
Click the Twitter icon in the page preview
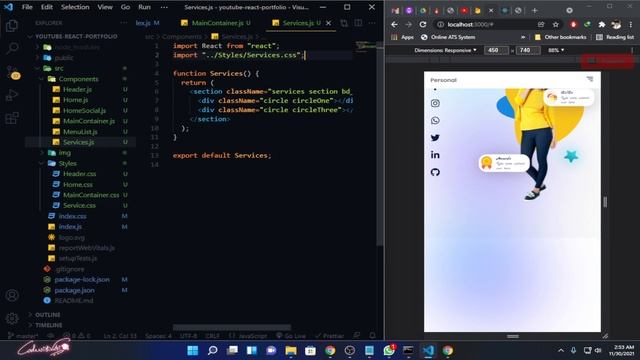[435, 138]
